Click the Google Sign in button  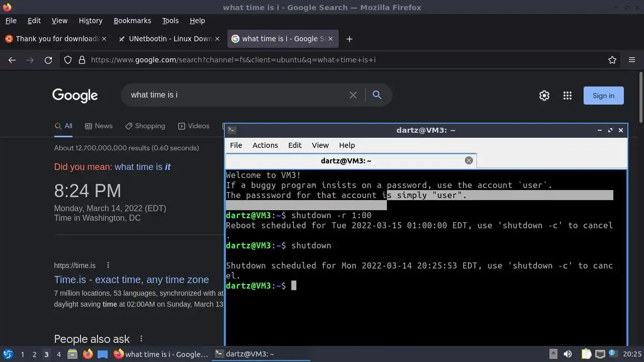pyautogui.click(x=603, y=96)
